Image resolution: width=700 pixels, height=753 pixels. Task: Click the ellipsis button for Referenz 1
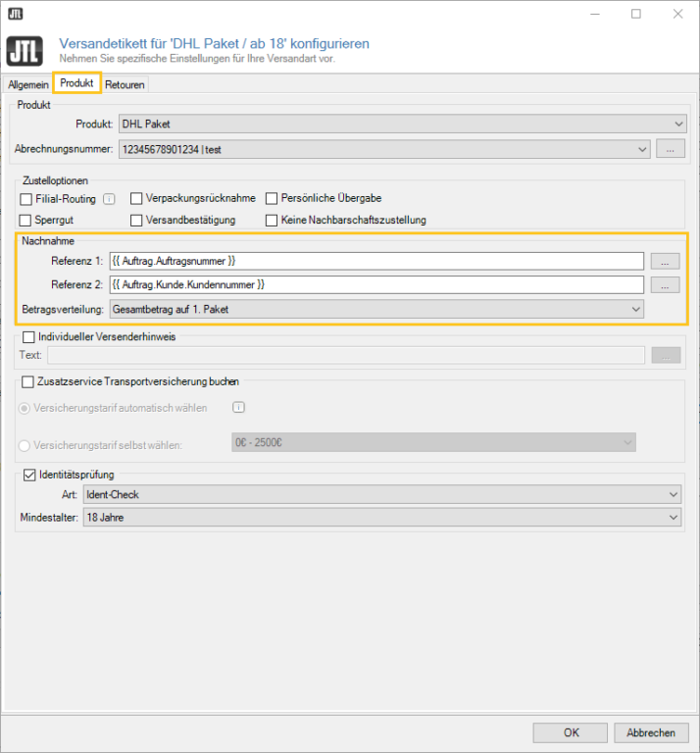pos(665,261)
